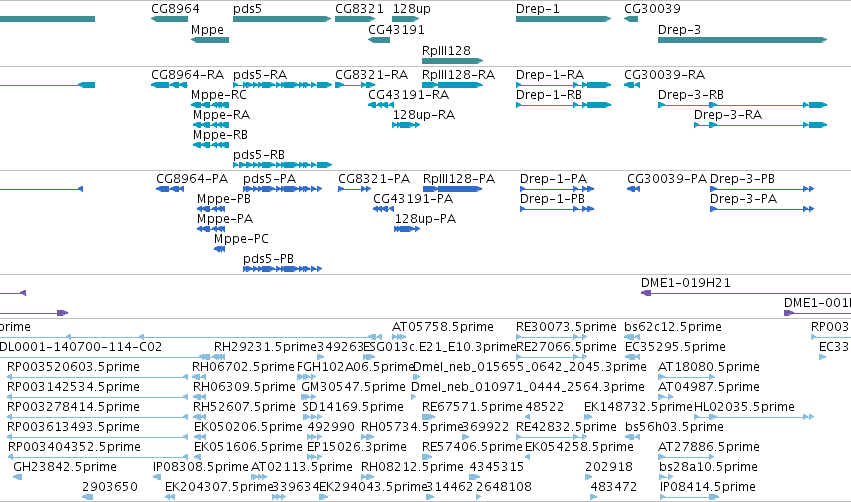Select the CG43191 gene label
851x502 pixels.
[x=396, y=29]
